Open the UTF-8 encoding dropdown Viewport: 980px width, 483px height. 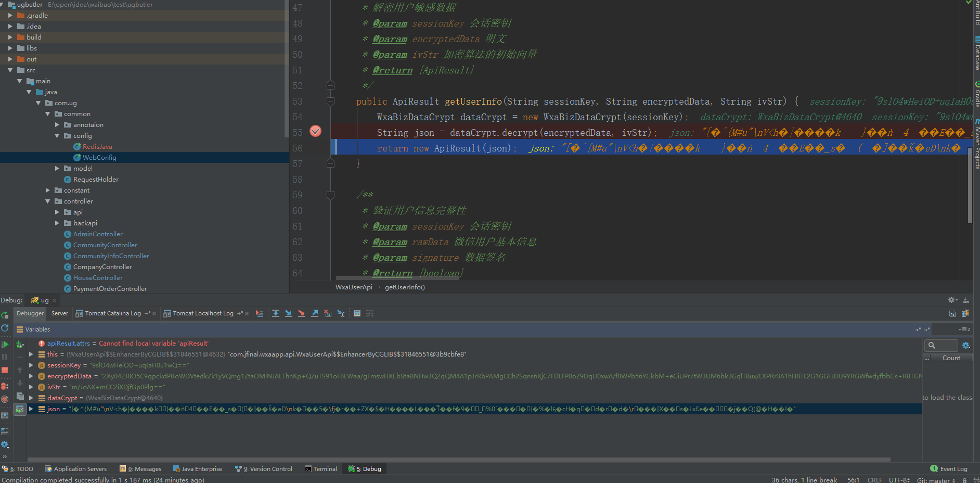click(899, 480)
